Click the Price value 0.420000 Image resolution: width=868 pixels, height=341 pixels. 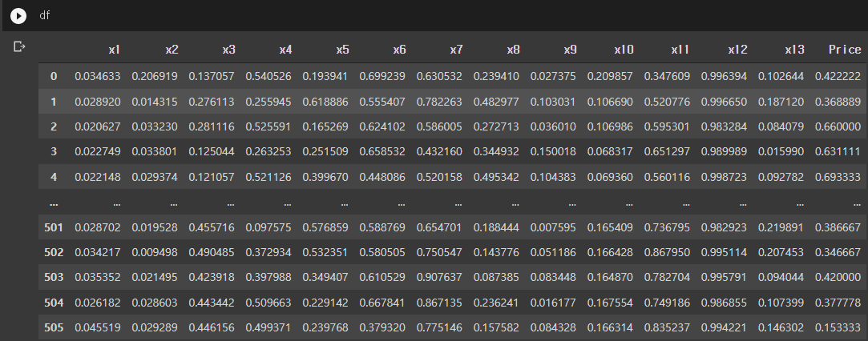pyautogui.click(x=838, y=277)
